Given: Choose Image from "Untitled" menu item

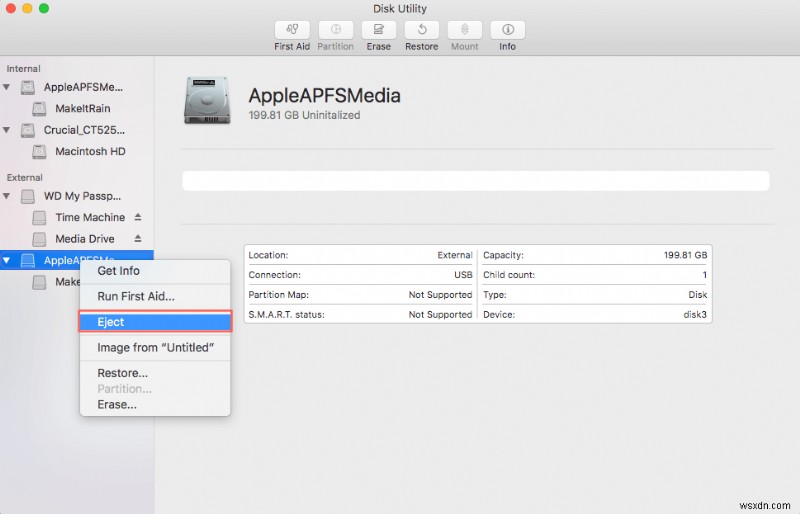Looking at the screenshot, I should pos(155,348).
